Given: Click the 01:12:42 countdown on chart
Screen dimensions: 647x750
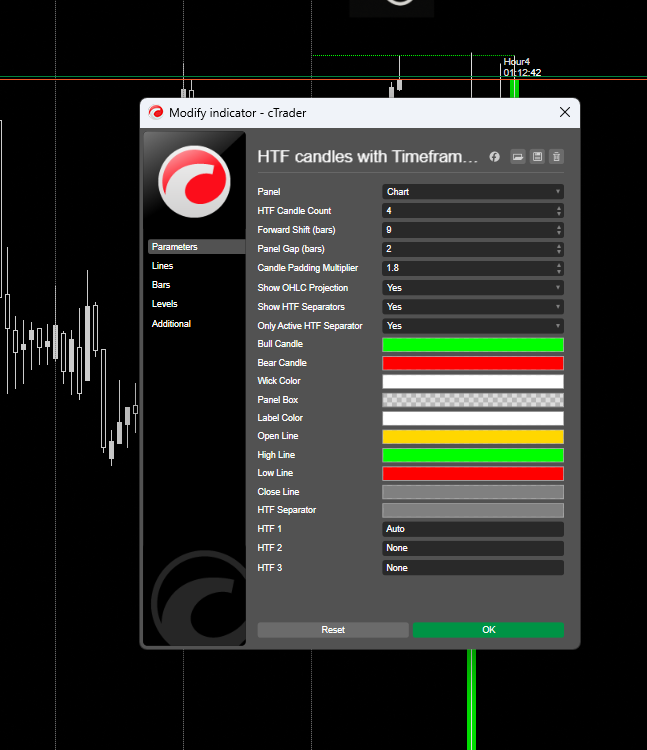Looking at the screenshot, I should (522, 73).
